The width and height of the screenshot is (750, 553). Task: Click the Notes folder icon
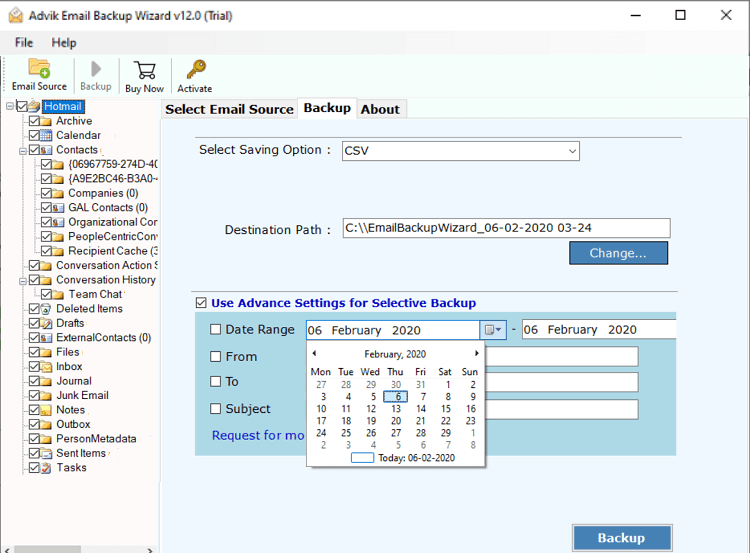[x=46, y=410]
